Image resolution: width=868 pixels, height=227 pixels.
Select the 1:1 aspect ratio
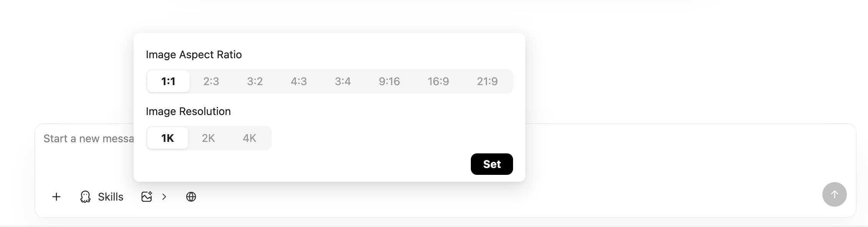(x=168, y=81)
